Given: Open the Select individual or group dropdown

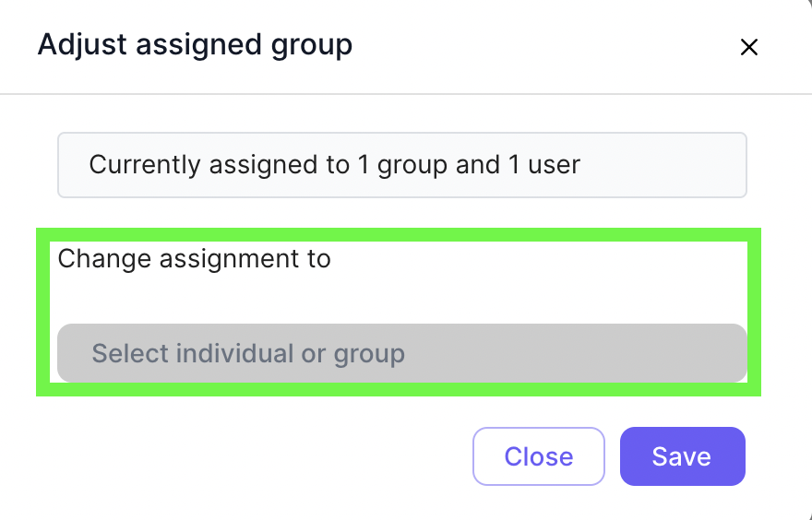Looking at the screenshot, I should coord(401,353).
